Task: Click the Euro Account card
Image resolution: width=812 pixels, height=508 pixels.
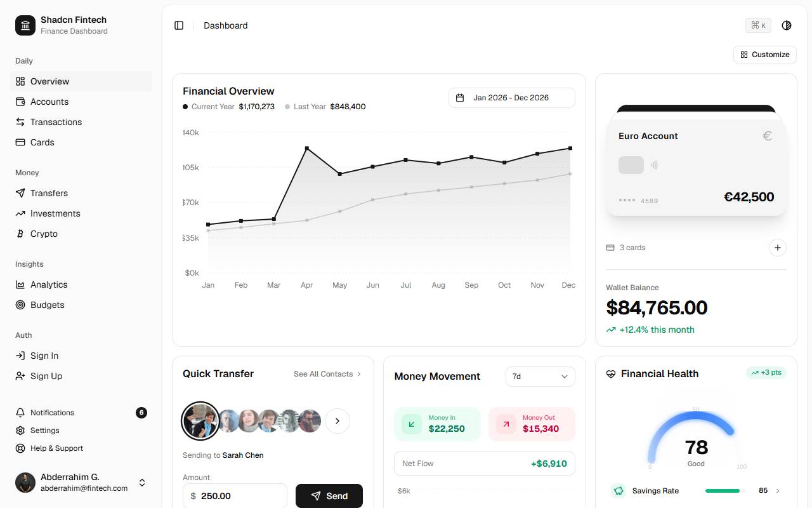Action: coord(696,168)
